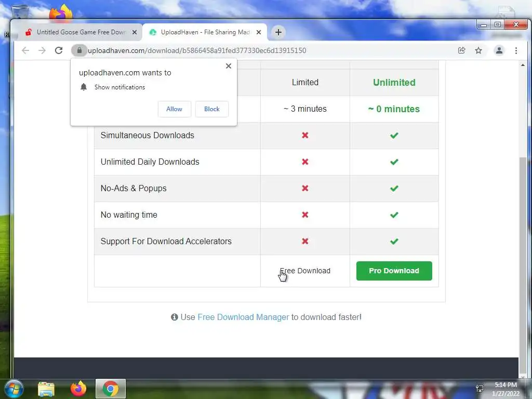Viewport: 532px width, 399px height.
Task: Open the Chrome profile avatar
Action: (499, 50)
